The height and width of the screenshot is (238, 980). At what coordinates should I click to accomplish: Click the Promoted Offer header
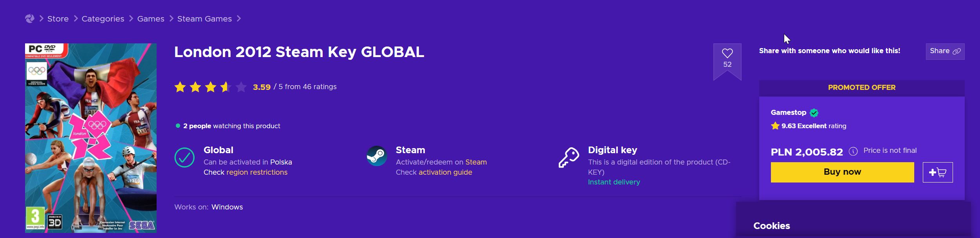(x=861, y=88)
